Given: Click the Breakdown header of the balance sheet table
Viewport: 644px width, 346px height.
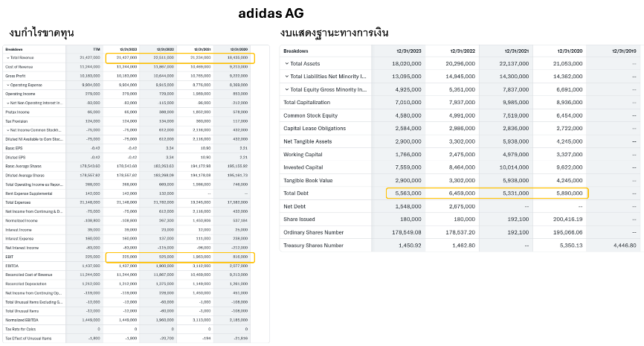Looking at the screenshot, I should pyautogui.click(x=296, y=51).
